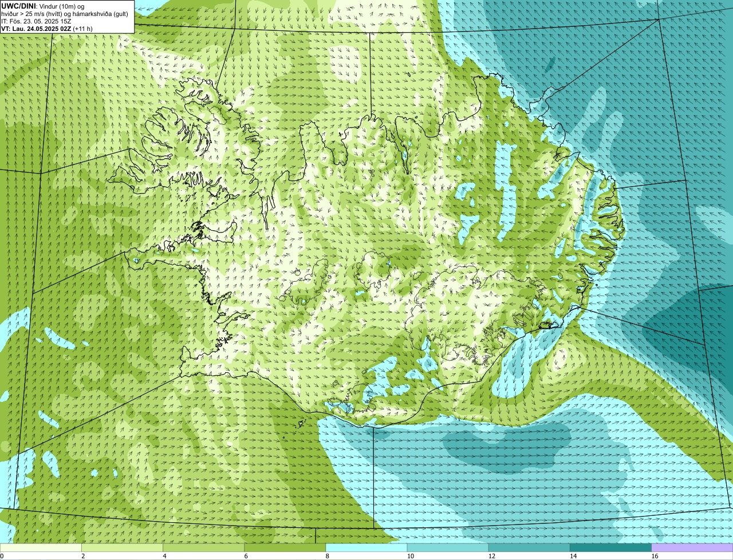
Task: Click the 8–10 m/s light cyan legend swatch
Action: [366, 548]
